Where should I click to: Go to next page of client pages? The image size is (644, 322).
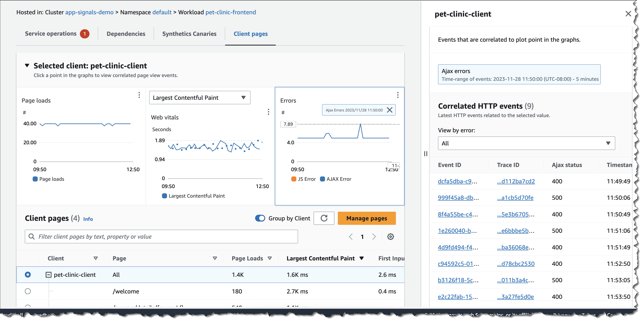(x=374, y=237)
